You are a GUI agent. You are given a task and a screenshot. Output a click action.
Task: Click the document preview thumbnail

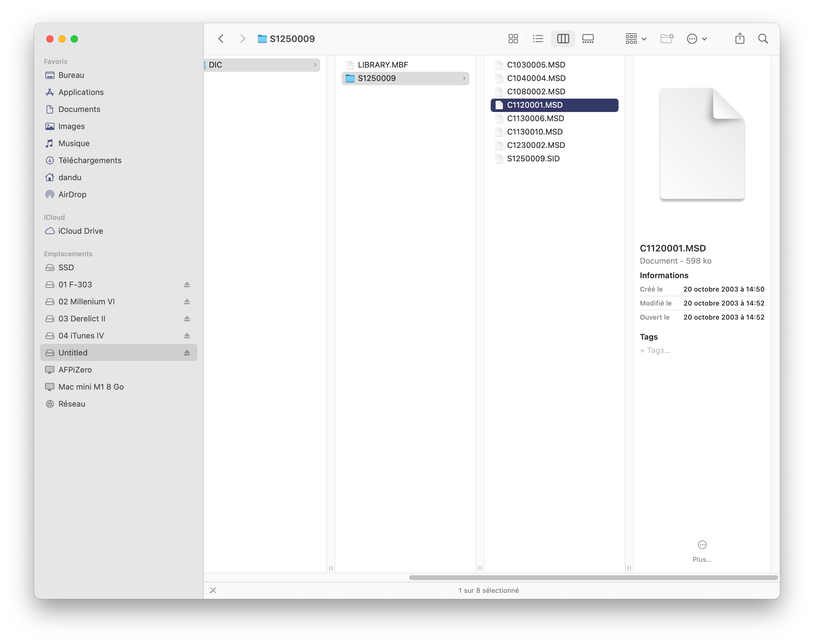click(x=702, y=143)
